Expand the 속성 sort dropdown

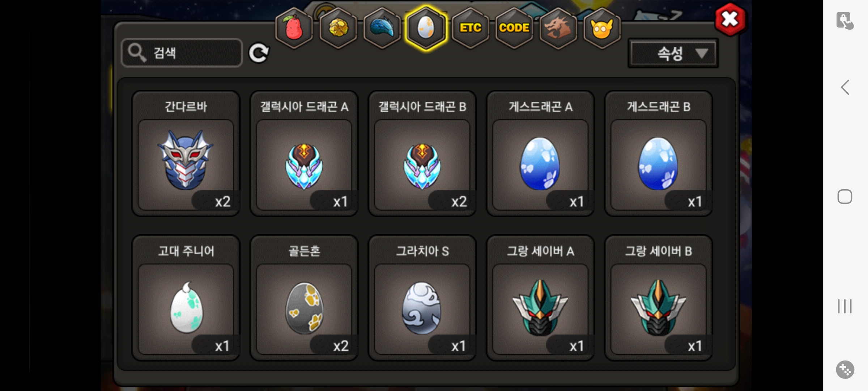click(673, 54)
